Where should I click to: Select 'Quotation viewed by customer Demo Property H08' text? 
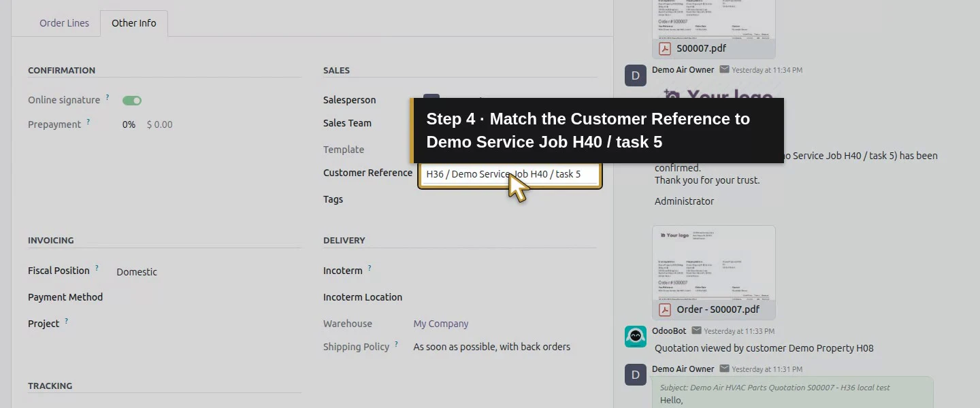pos(764,348)
